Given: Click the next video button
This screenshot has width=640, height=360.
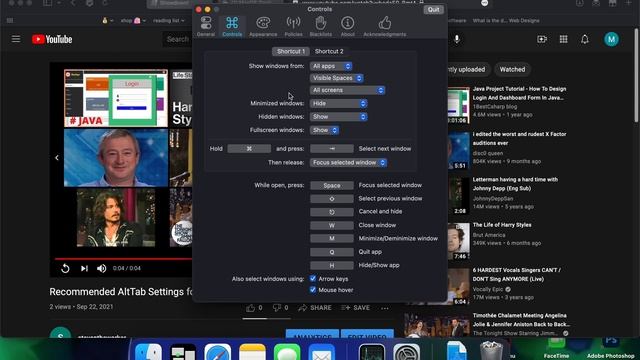Looking at the screenshot, I should coord(84,268).
